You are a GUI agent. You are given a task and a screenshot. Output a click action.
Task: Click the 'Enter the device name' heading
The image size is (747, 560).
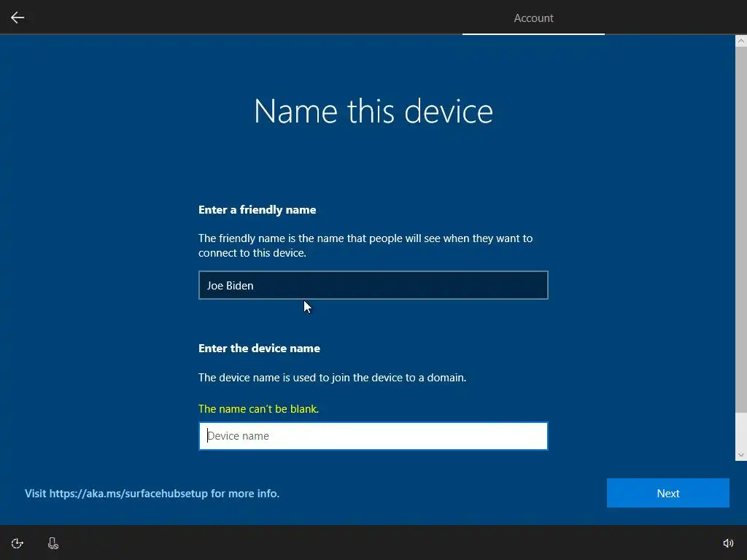[x=259, y=349]
